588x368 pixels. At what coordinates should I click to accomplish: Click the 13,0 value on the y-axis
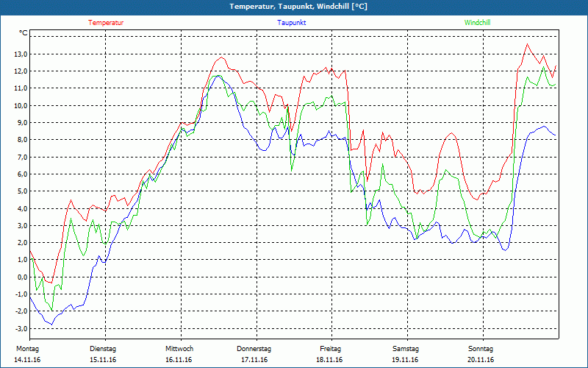point(21,54)
